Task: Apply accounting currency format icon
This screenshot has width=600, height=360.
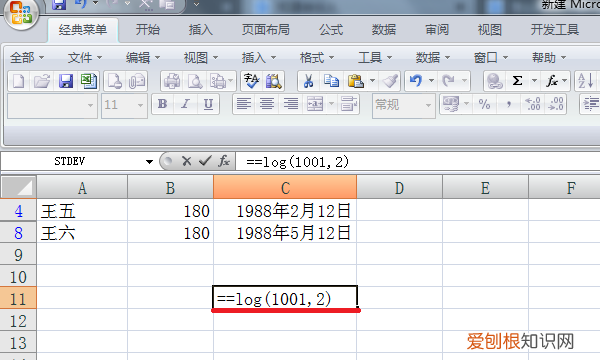Action: tap(450, 104)
